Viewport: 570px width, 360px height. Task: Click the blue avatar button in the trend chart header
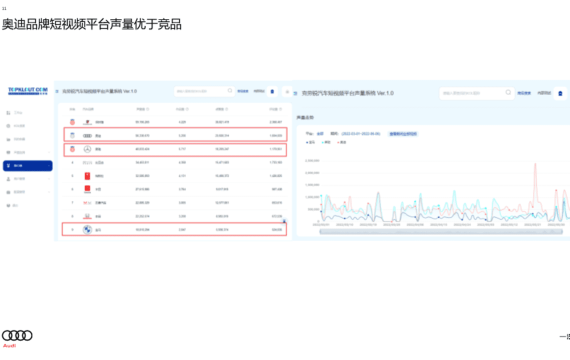coord(560,93)
